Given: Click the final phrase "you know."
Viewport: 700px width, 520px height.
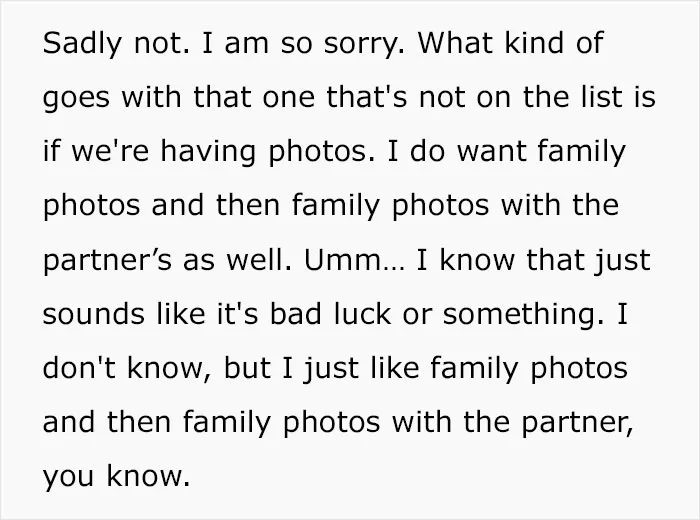Looking at the screenshot, I should pyautogui.click(x=117, y=478).
